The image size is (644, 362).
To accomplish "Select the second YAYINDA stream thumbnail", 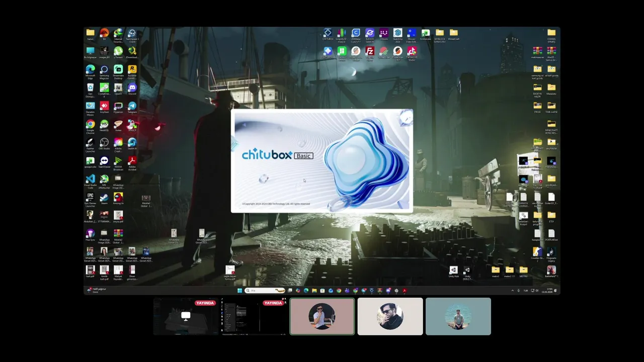I will [254, 316].
